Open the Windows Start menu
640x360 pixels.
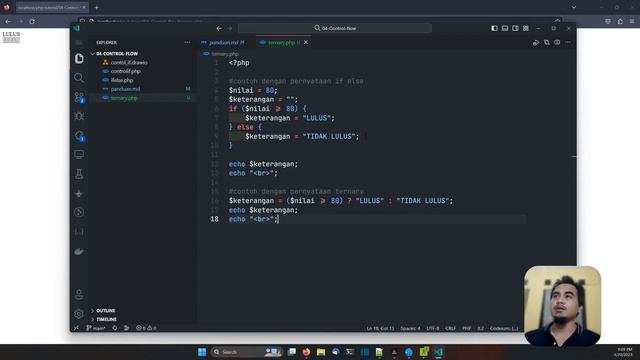point(202,352)
